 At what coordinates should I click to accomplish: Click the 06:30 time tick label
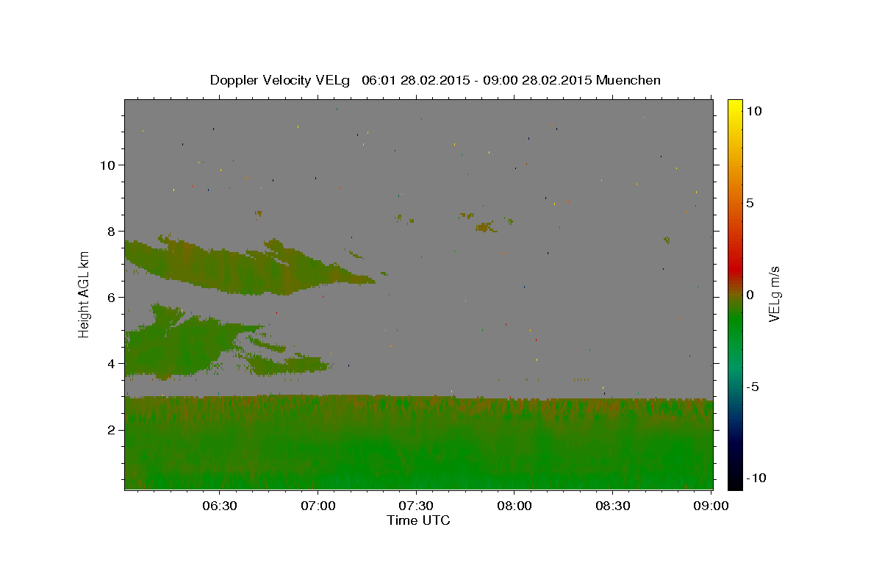coord(219,506)
